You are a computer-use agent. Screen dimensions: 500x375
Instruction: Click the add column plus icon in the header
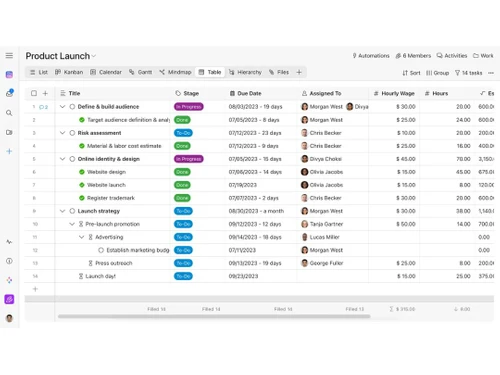[45, 93]
